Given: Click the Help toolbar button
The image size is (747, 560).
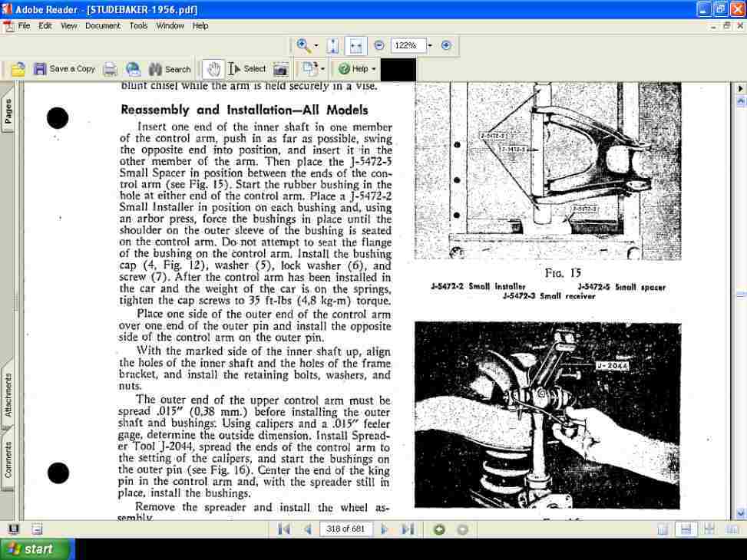Looking at the screenshot, I should (353, 69).
